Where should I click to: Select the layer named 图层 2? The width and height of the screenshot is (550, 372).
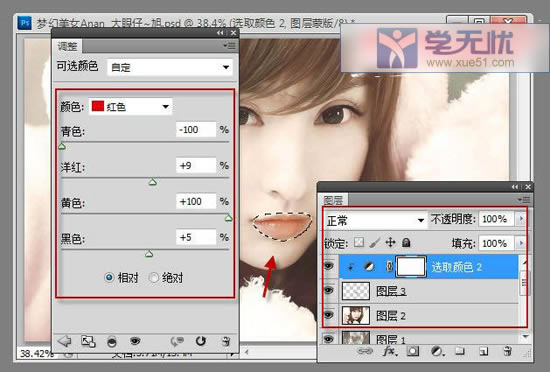tap(390, 316)
